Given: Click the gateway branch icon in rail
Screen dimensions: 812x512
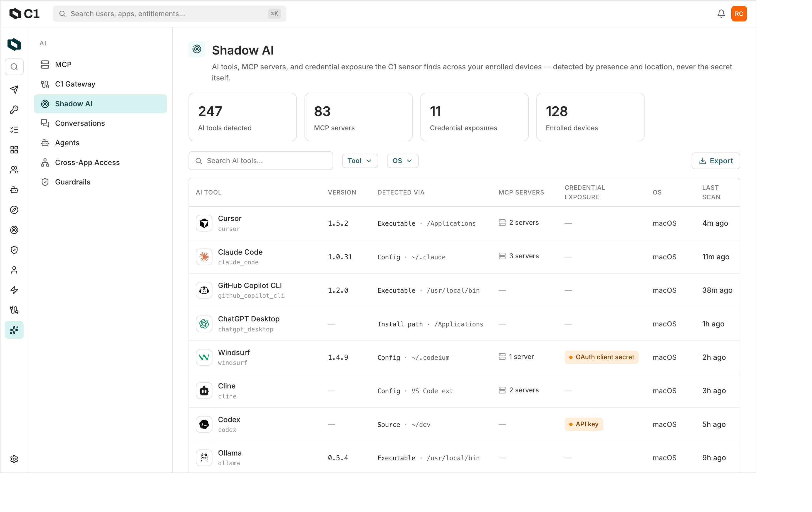Looking at the screenshot, I should (x=14, y=310).
